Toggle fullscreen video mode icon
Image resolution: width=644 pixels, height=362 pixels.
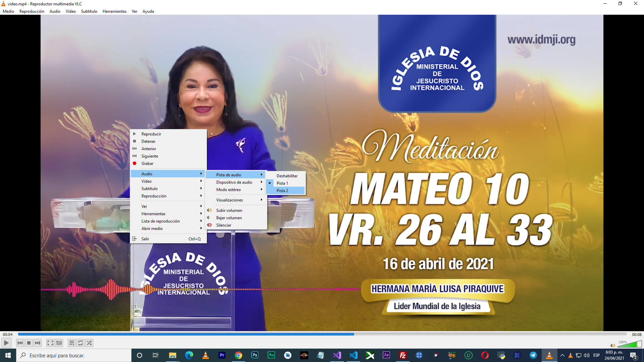(50, 343)
